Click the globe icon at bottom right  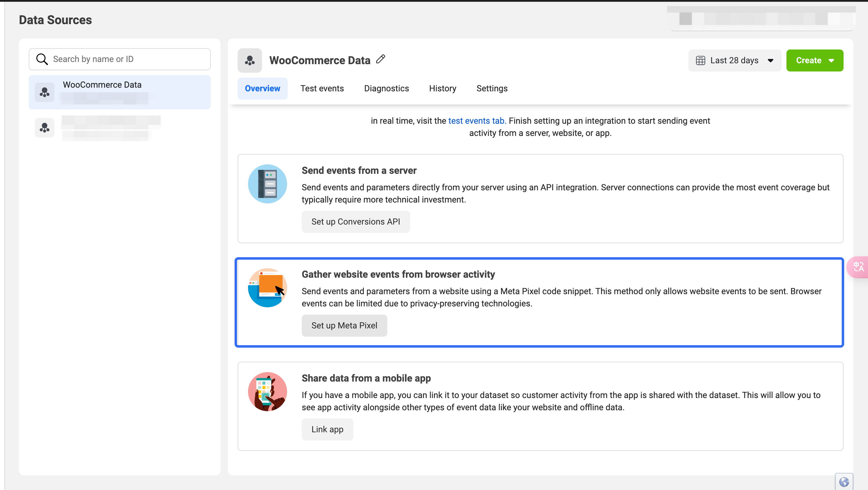844,481
